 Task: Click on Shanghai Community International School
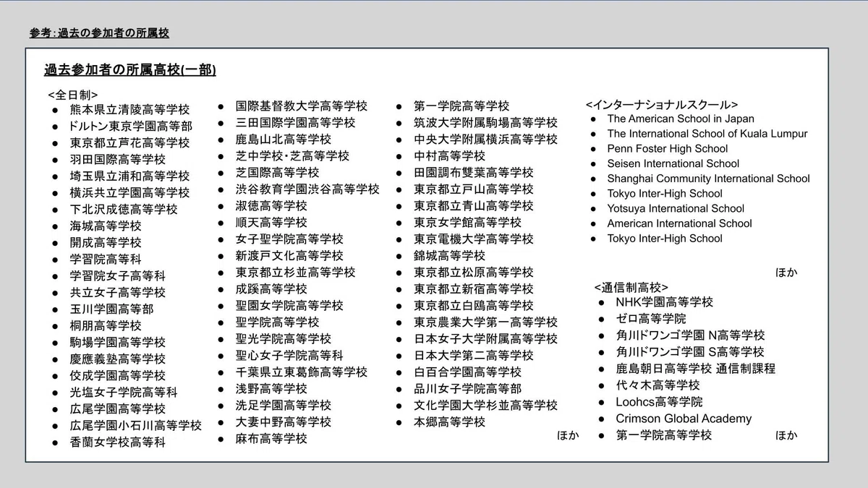709,179
